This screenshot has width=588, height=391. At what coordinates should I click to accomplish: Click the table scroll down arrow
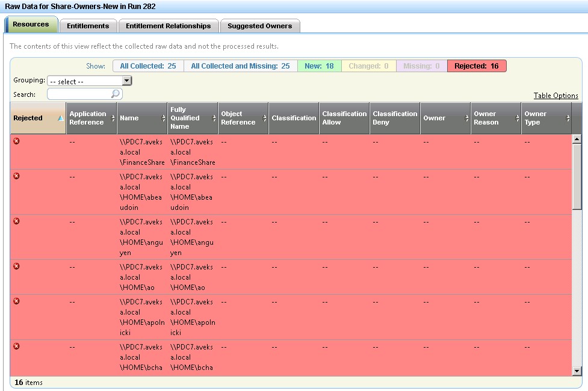click(x=577, y=371)
